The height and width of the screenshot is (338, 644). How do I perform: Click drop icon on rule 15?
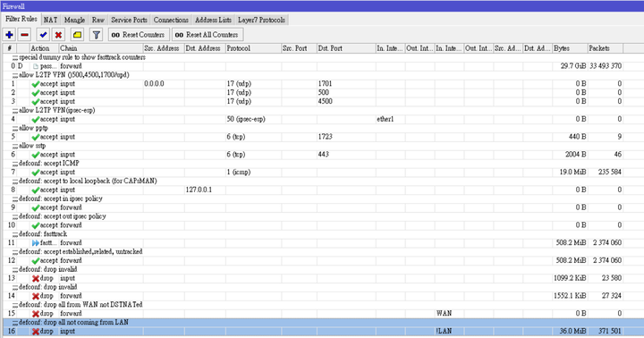pos(36,313)
